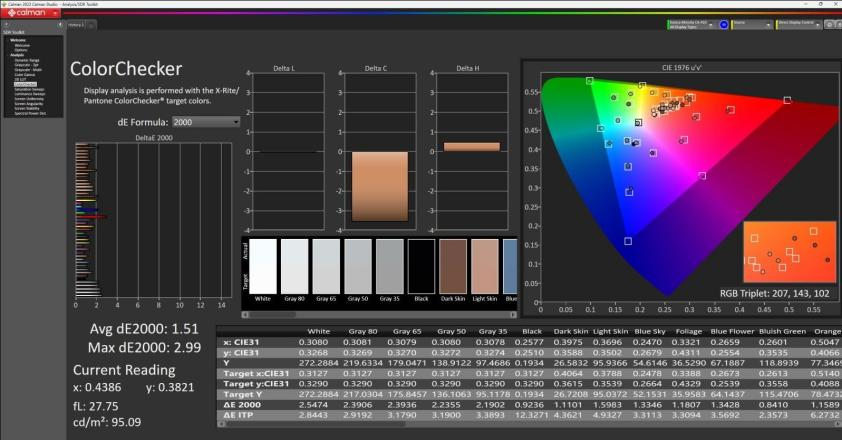Collapse the workflow sidebar with the arrow
Image resolution: width=842 pixels, height=440 pixels.
click(60, 25)
